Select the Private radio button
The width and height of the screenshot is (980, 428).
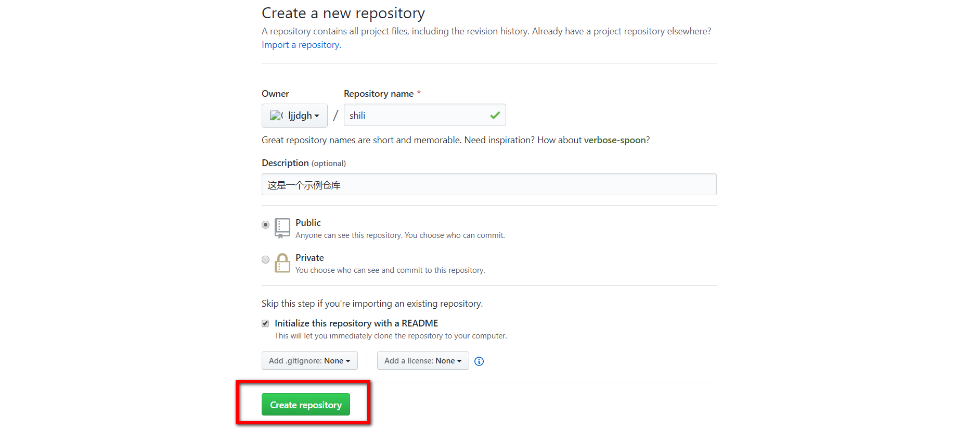266,260
